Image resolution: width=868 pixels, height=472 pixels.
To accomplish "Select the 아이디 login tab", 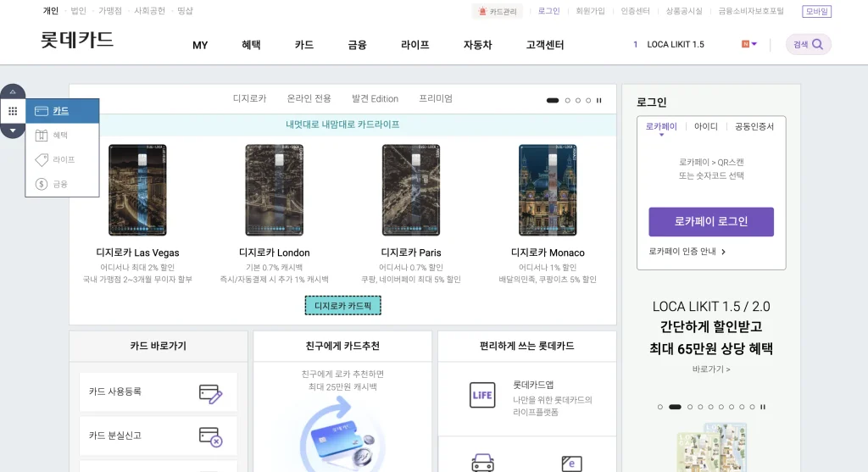I will pos(706,127).
